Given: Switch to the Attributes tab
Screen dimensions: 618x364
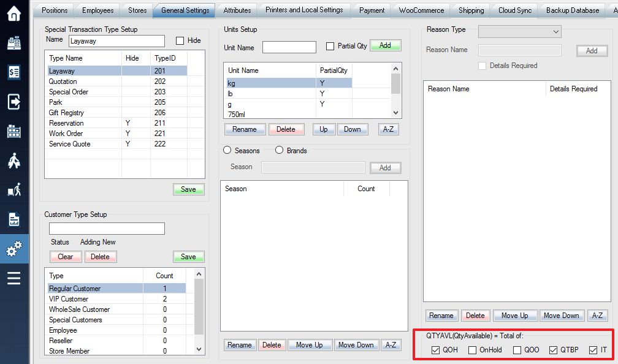Looking at the screenshot, I should point(237,10).
